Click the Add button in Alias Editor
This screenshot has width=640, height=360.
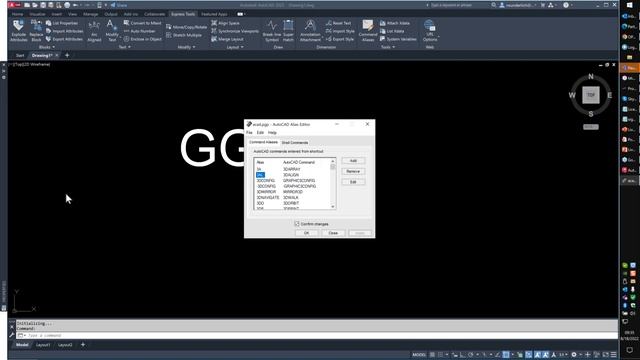pyautogui.click(x=353, y=161)
